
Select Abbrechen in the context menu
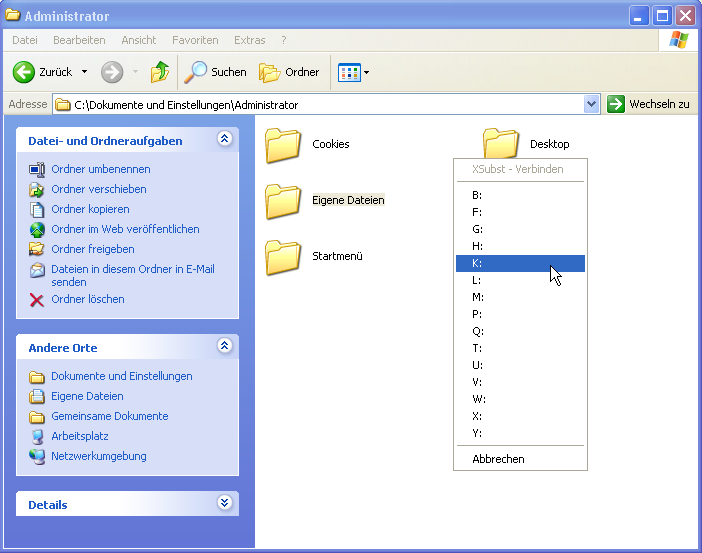click(x=498, y=459)
